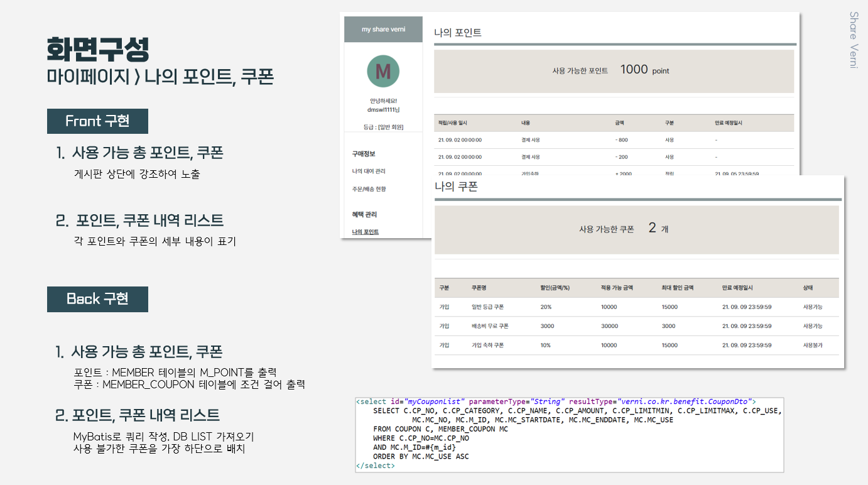The image size is (868, 485).
Task: Click the date cell in the -200 row
Action: pyautogui.click(x=460, y=157)
